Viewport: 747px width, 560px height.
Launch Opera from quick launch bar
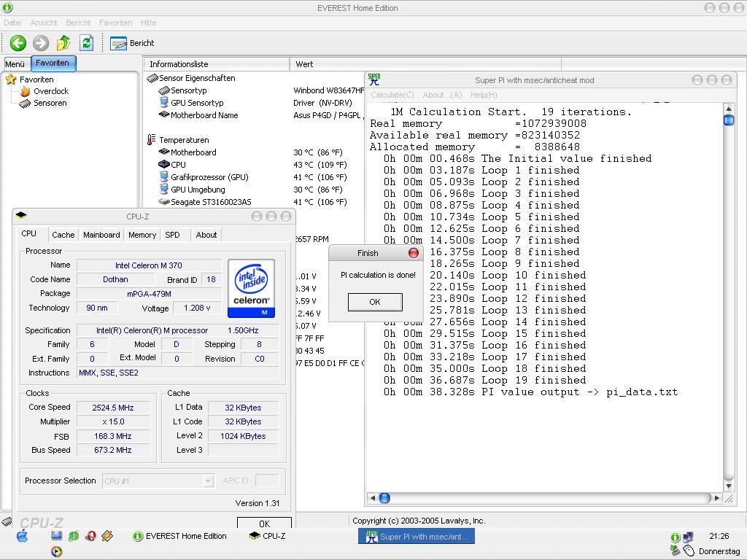point(90,536)
